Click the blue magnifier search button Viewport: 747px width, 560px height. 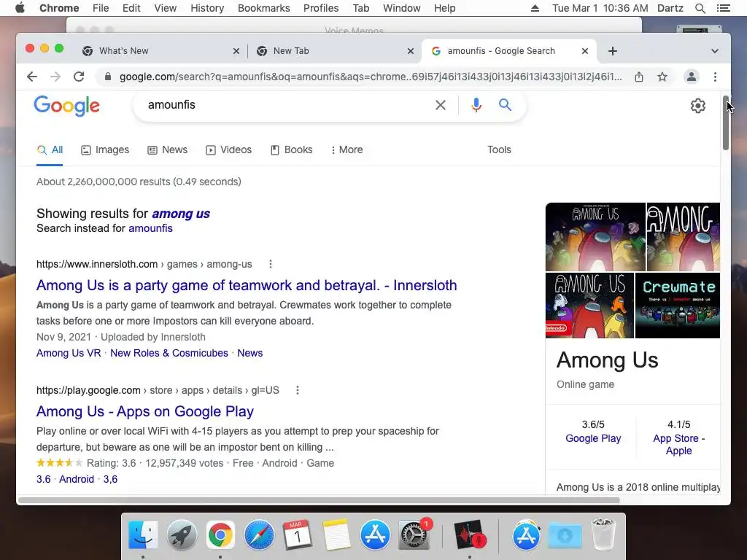(x=505, y=105)
